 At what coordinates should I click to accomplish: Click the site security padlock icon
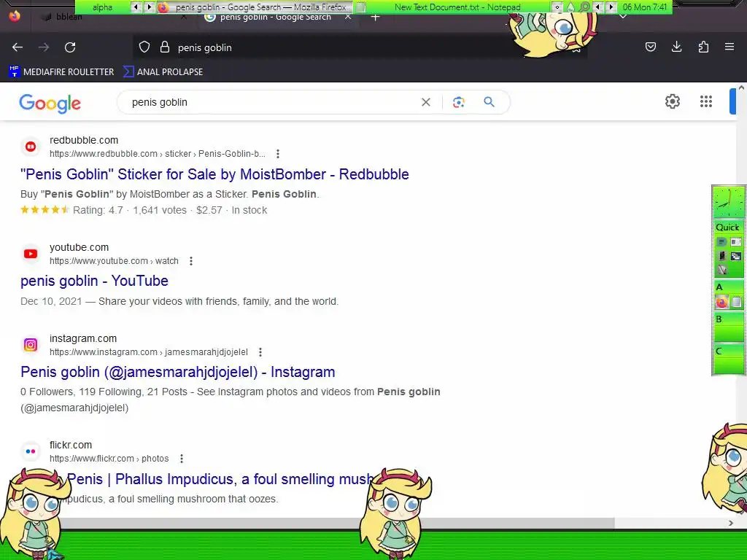tap(165, 47)
